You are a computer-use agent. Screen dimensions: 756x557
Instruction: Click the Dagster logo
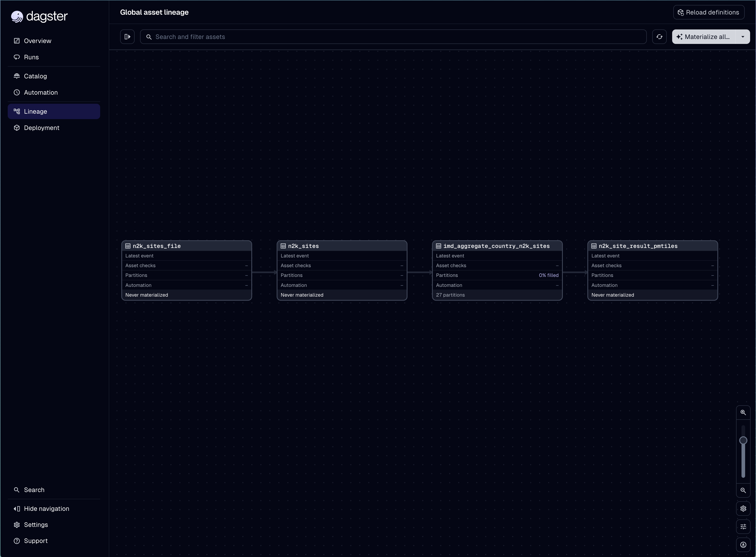point(39,16)
